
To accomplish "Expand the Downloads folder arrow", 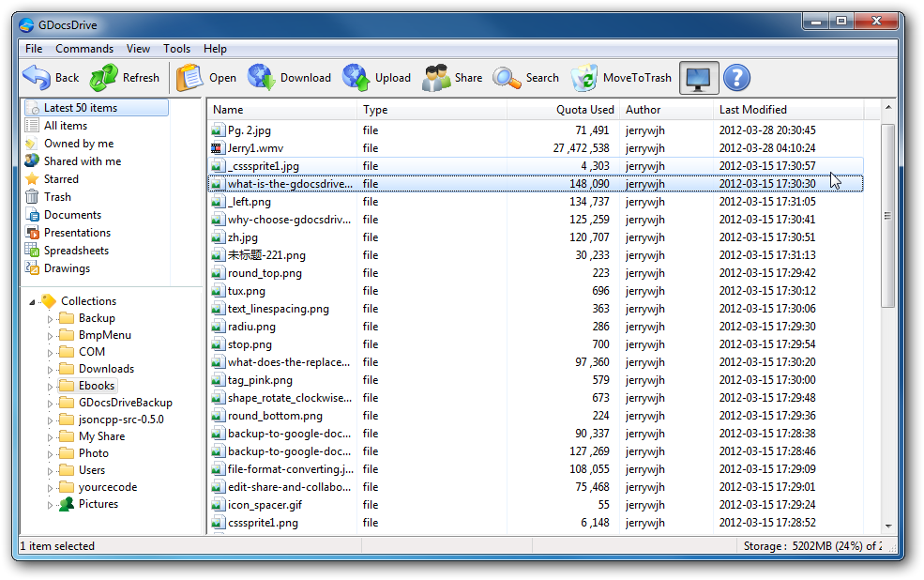I will (x=50, y=370).
